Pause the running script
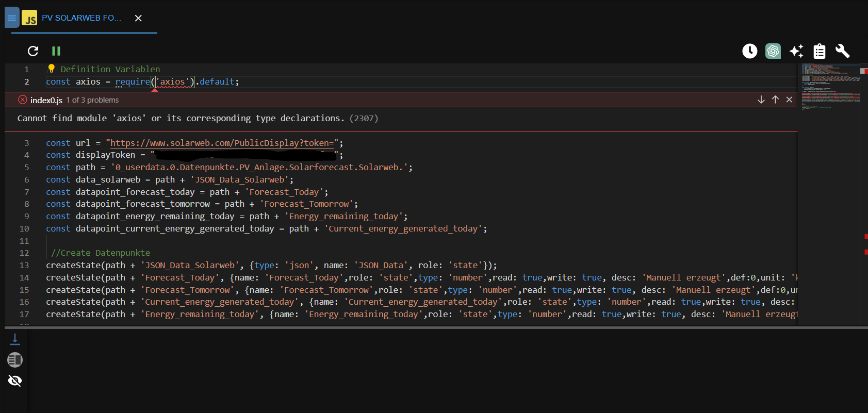Image resolution: width=868 pixels, height=413 pixels. (x=56, y=51)
